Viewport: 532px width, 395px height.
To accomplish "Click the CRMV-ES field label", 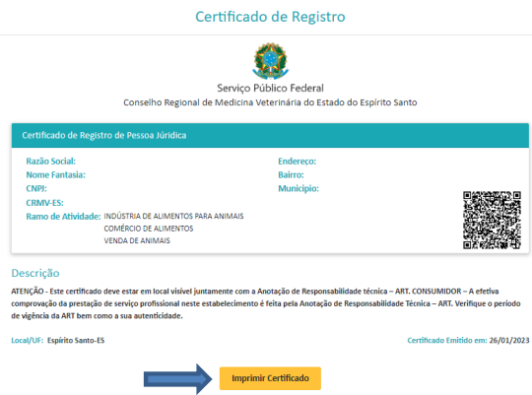I will coord(44,203).
